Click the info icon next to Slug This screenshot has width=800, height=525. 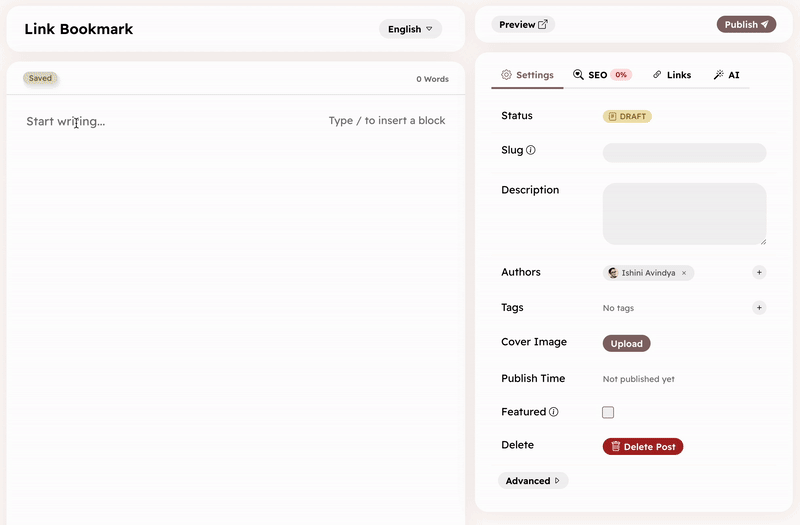click(531, 151)
